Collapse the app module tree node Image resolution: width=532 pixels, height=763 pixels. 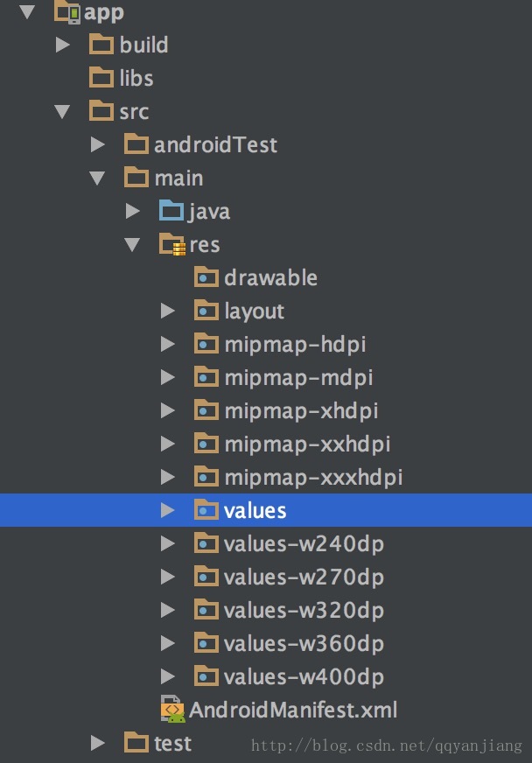[x=27, y=12]
